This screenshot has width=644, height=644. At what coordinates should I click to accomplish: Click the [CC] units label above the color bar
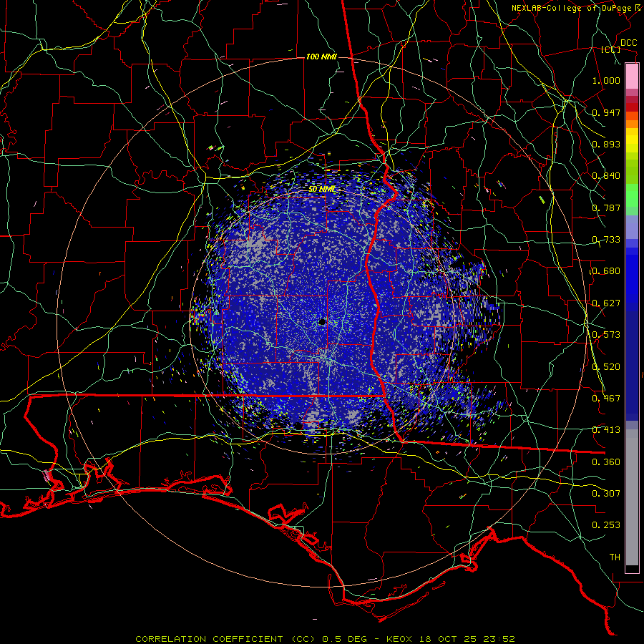[x=611, y=49]
